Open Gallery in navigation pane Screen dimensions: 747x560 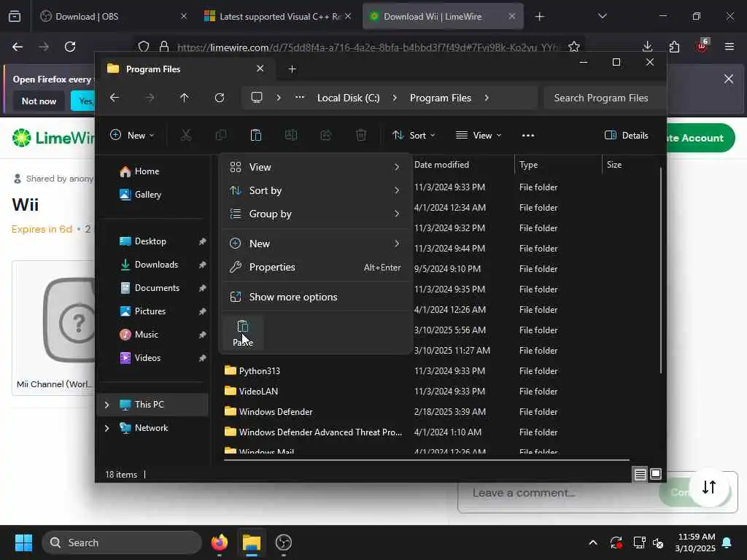click(x=147, y=195)
